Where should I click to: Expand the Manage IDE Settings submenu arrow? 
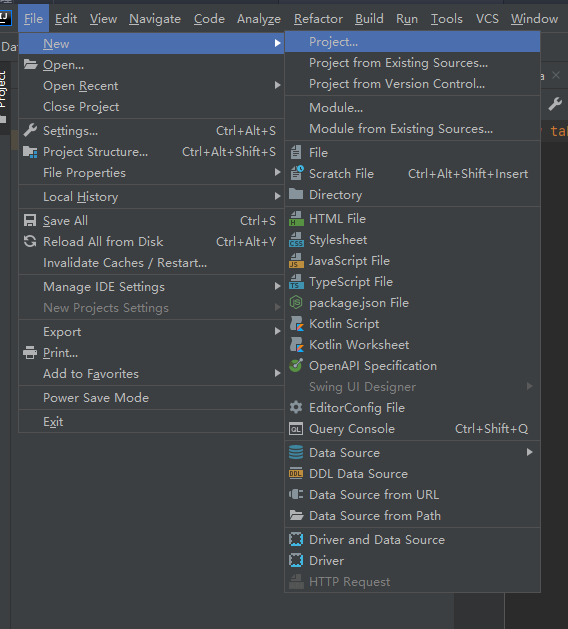pos(277,286)
